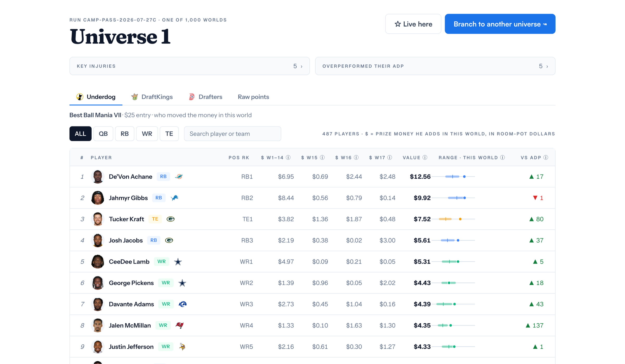Click the info icon beside $ W16
The height and width of the screenshot is (364, 625).
[x=356, y=158]
